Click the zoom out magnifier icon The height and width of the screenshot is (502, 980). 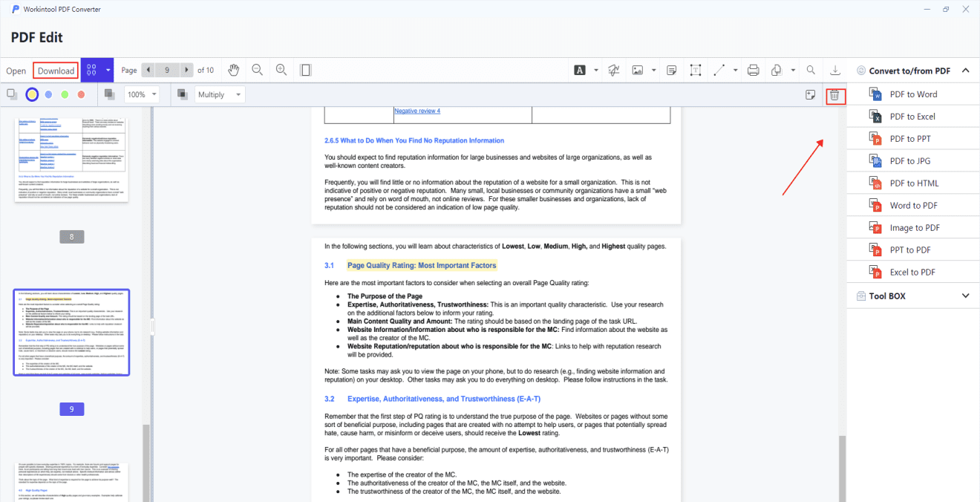tap(258, 70)
